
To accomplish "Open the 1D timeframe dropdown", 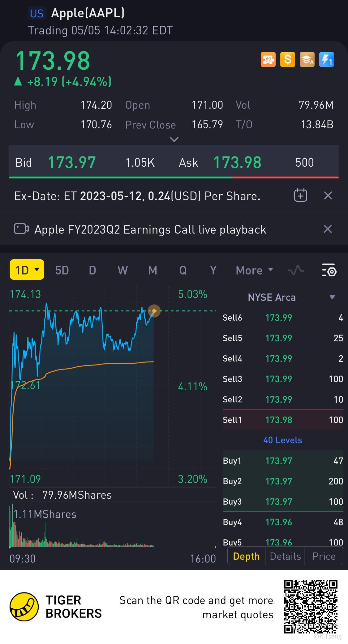I will [x=27, y=270].
